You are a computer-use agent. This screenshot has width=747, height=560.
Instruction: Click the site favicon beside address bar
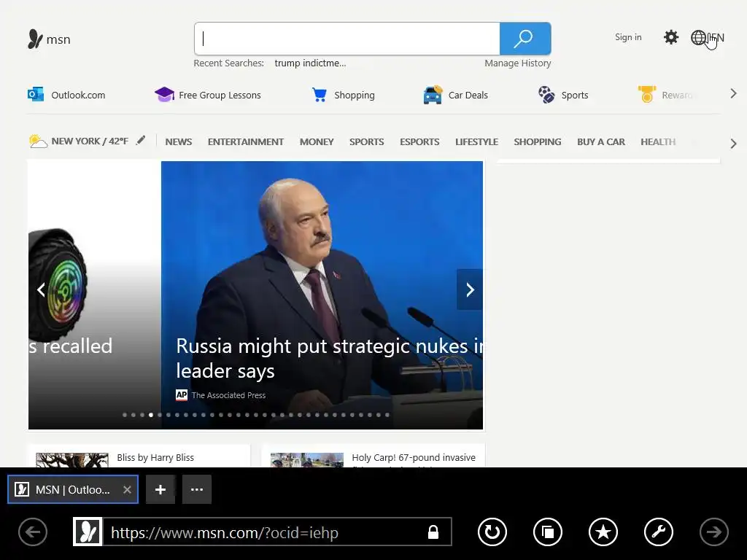88,532
